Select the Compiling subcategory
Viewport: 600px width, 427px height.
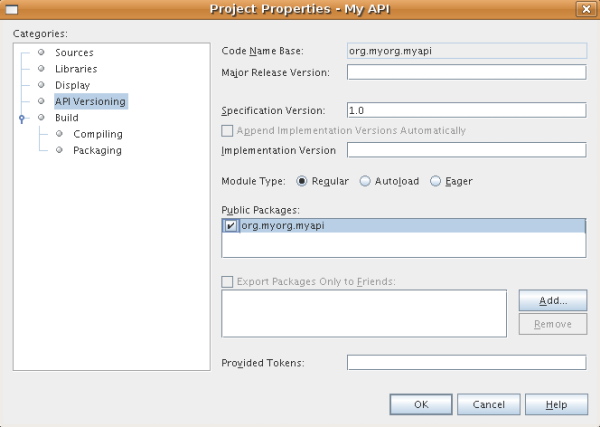coord(97,134)
